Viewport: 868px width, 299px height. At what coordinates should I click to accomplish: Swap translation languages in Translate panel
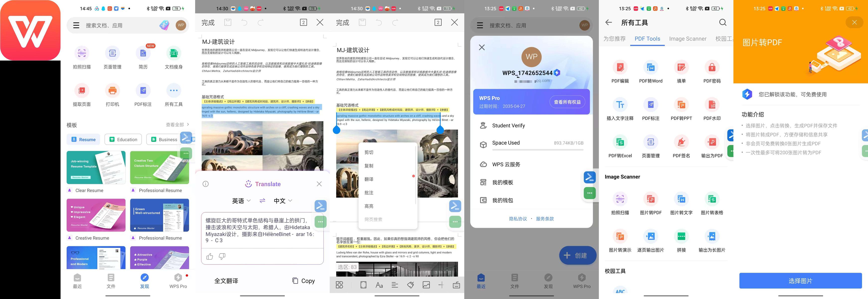[262, 201]
